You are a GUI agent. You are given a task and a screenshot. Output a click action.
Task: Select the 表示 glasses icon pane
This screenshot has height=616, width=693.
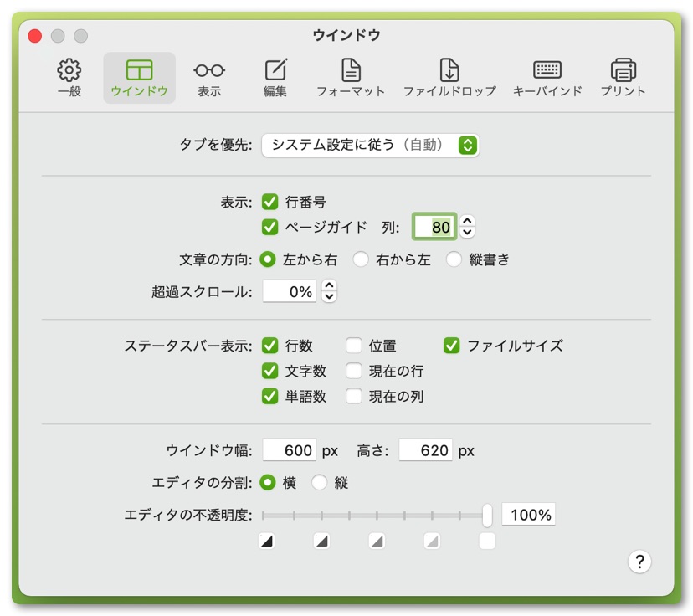click(x=209, y=78)
